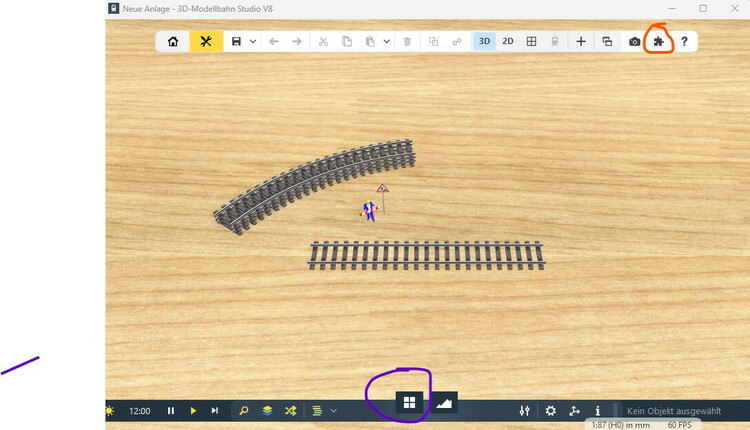The height and width of the screenshot is (430, 750).
Task: Toggle the edit mode tools button
Action: click(206, 42)
